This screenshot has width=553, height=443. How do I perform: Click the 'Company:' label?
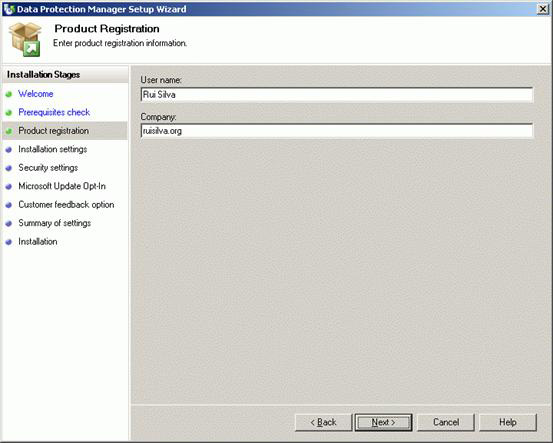(158, 116)
